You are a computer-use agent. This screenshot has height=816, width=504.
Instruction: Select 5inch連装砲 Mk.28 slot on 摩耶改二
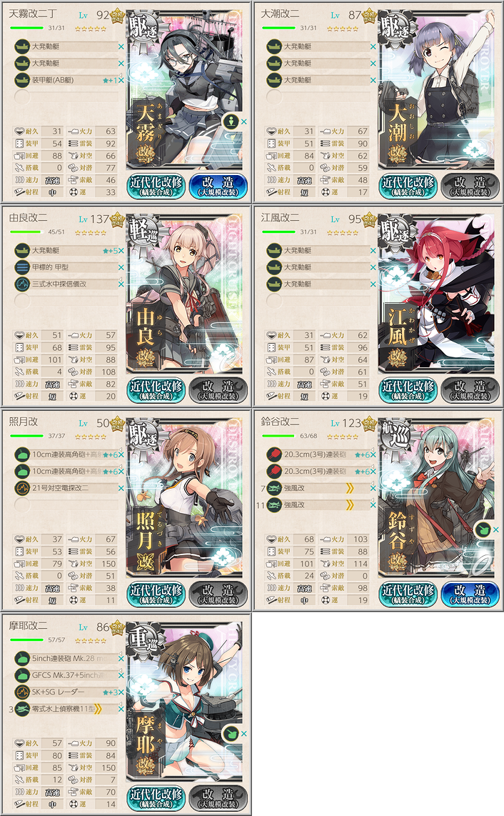66,658
